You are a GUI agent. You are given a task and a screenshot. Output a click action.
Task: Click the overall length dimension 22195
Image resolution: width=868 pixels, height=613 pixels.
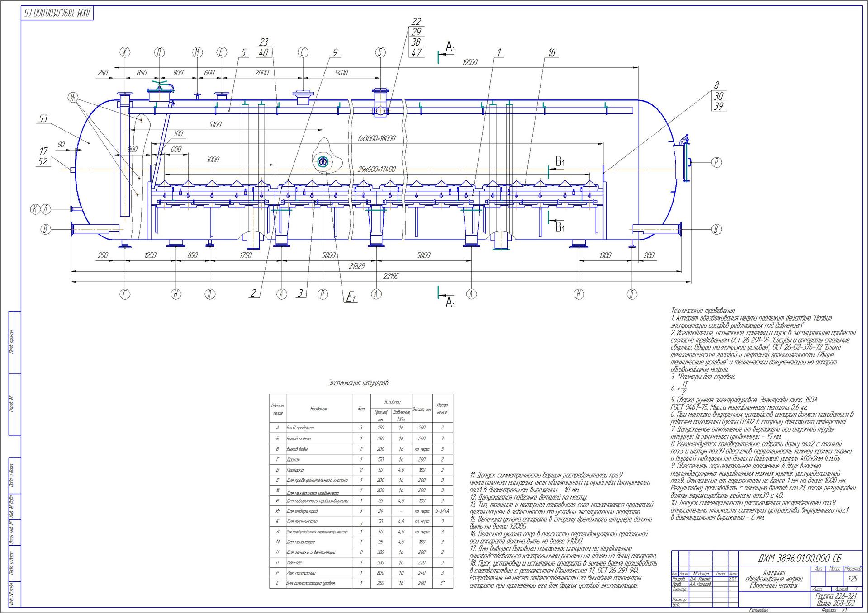point(391,276)
